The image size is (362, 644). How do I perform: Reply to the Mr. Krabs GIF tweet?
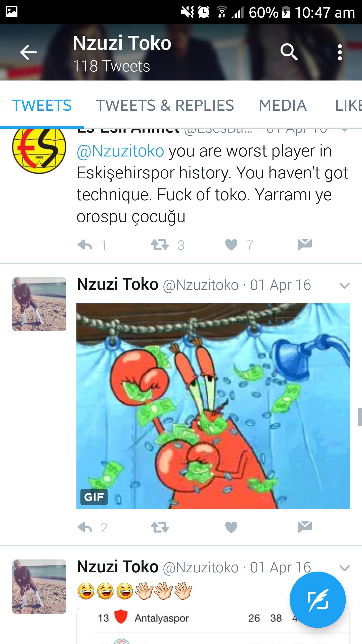tap(85, 527)
